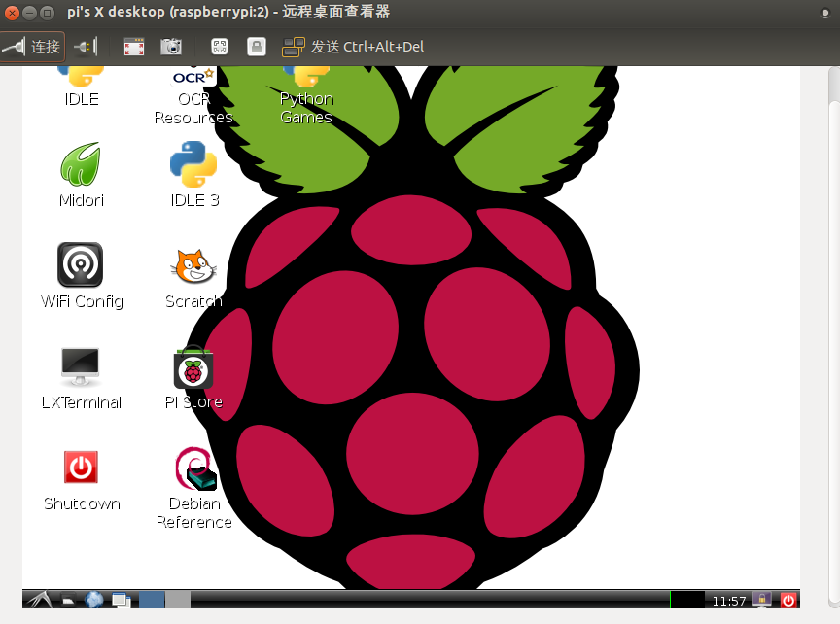This screenshot has width=840, height=624.
Task: Open the LXDE start menu in taskbar
Action: click(39, 600)
